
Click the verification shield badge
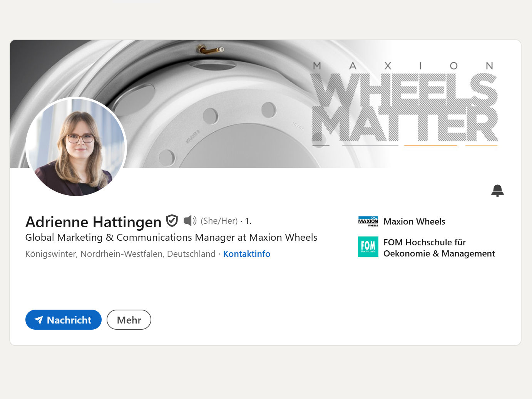pos(172,221)
